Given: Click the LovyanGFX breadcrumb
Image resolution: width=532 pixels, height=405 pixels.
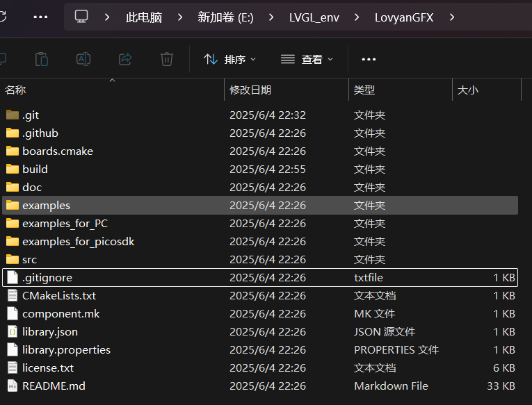Looking at the screenshot, I should (404, 17).
